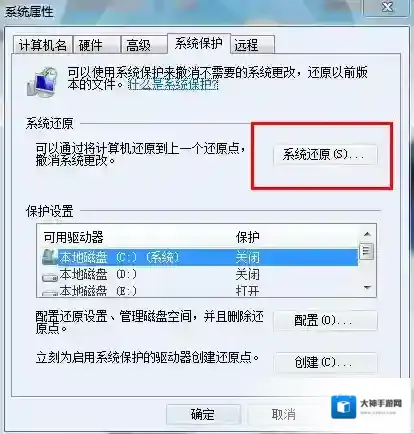This screenshot has width=414, height=434.
Task: Close the 系统属性 dialog window
Action: coord(387,7)
